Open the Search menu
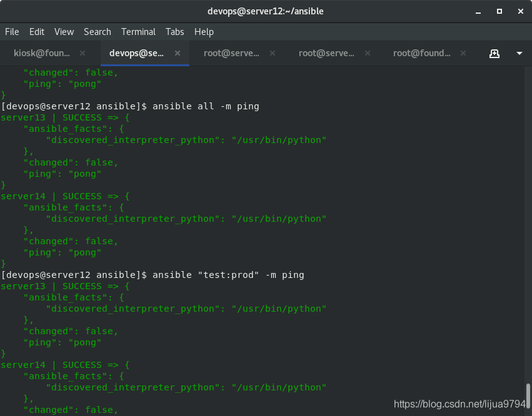Viewport: 532px width, 416px height. coord(98,32)
